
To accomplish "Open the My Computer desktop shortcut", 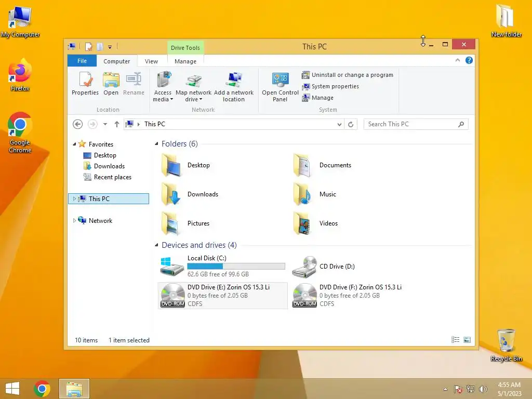I will (x=20, y=22).
